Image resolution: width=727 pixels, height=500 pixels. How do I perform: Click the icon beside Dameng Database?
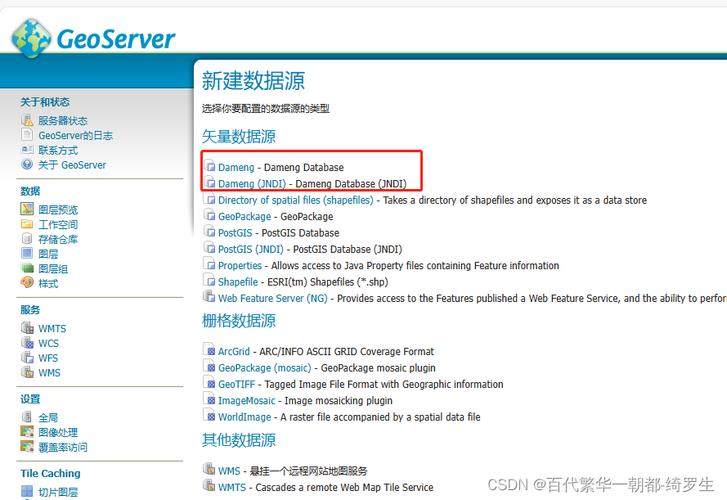coord(210,166)
